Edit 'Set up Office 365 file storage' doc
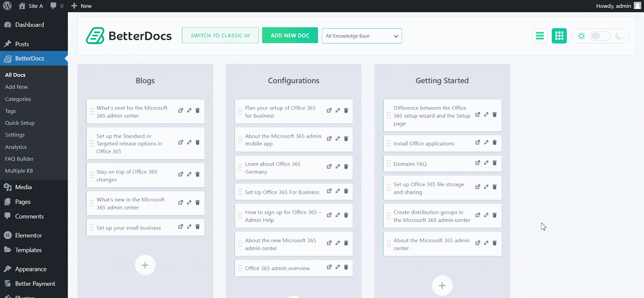 pos(486,187)
